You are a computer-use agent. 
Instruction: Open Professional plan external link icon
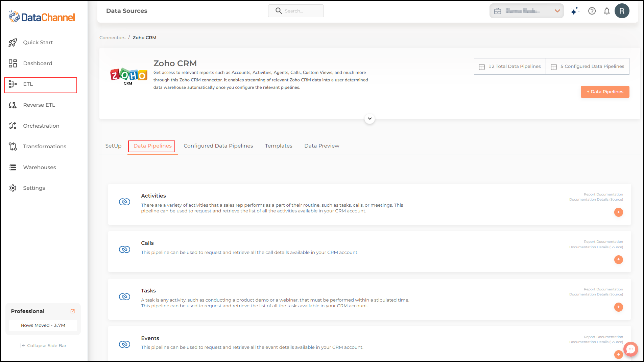coord(72,311)
